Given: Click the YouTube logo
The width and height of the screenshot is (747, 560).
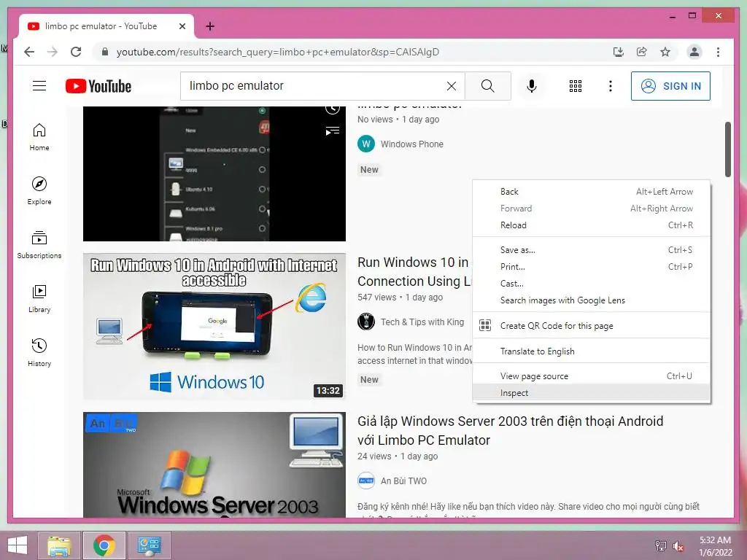Looking at the screenshot, I should tap(98, 86).
